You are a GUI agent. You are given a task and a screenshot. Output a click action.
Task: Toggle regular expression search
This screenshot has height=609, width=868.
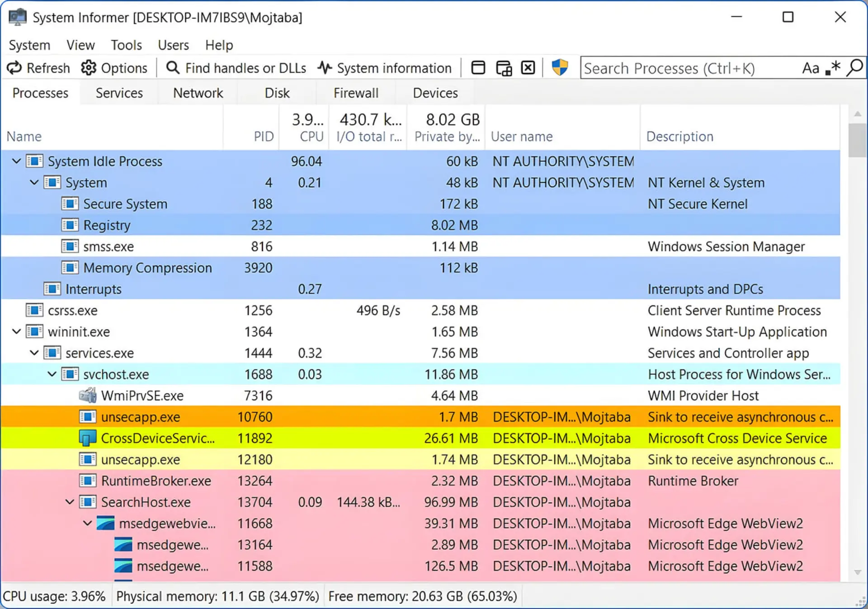(833, 68)
